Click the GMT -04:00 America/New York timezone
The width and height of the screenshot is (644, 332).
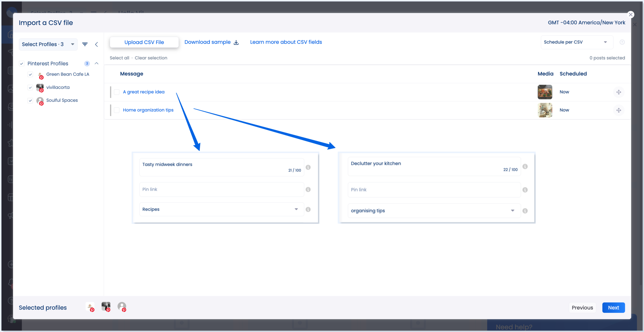[x=586, y=22]
